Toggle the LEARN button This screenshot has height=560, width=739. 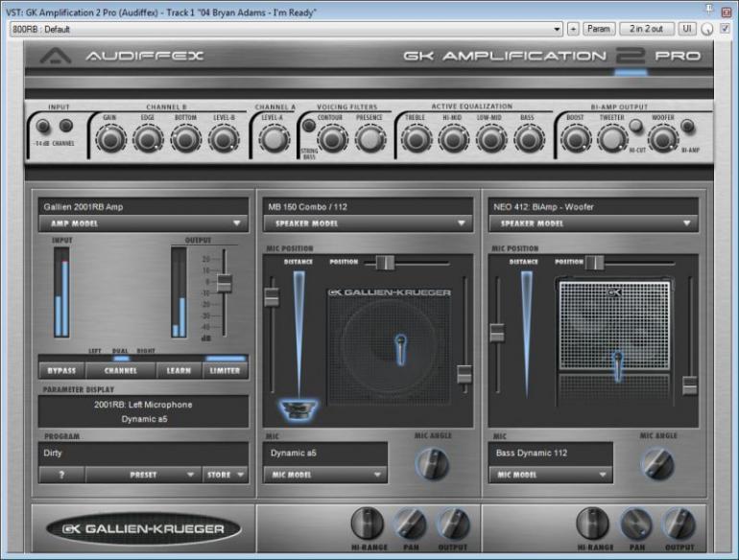[179, 371]
